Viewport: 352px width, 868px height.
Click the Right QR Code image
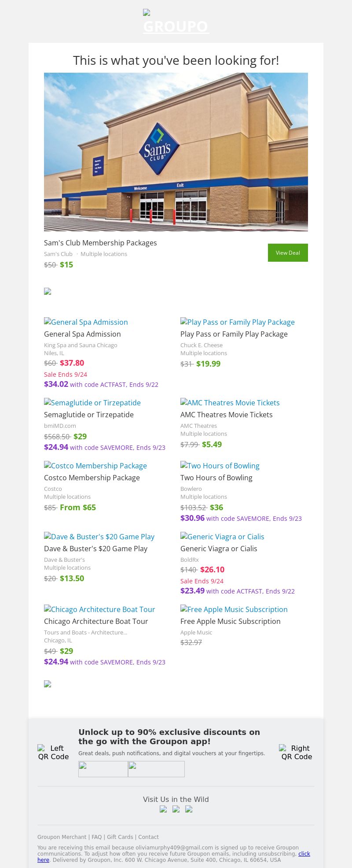(x=297, y=752)
